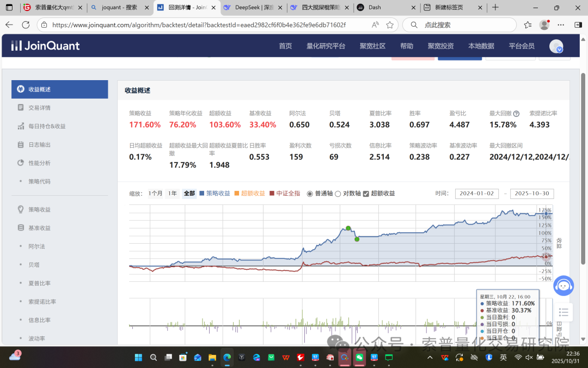Viewport: 588px width, 368px height.
Task: Click the end date field showing 2025-10-30
Action: [x=531, y=194]
